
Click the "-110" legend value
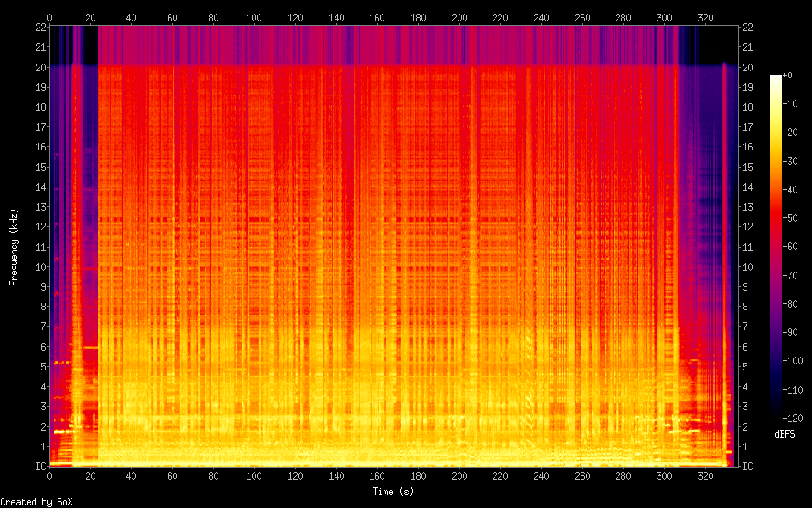pyautogui.click(x=792, y=390)
